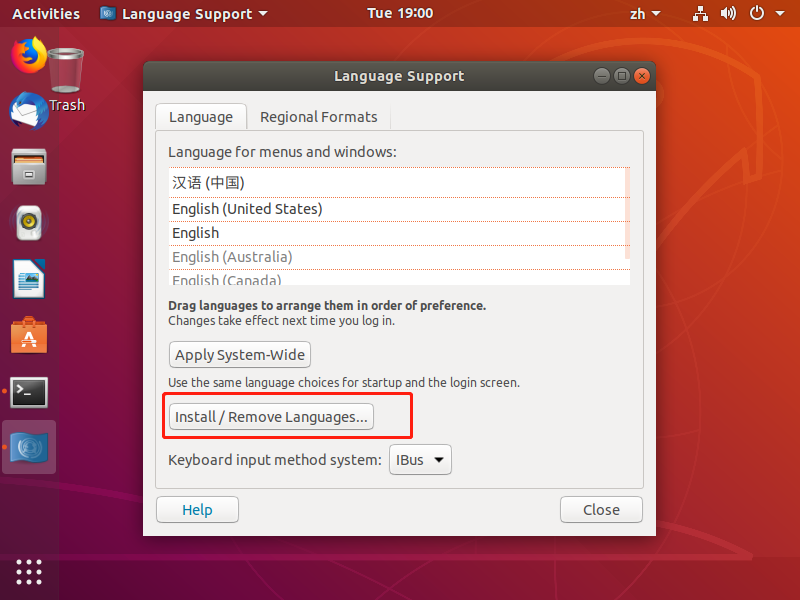This screenshot has height=600, width=800.
Task: Open the IBus input method dropdown
Action: [x=420, y=460]
